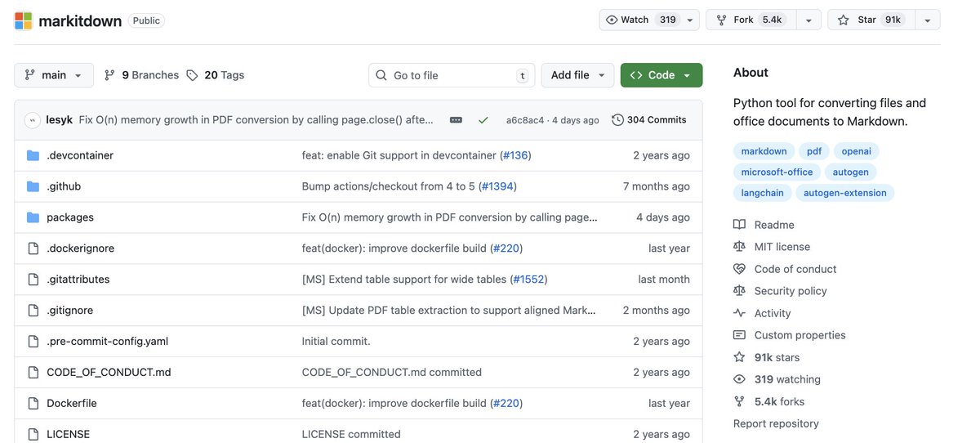The height and width of the screenshot is (443, 980).
Task: Star the markitdown repository
Action: coord(871,20)
